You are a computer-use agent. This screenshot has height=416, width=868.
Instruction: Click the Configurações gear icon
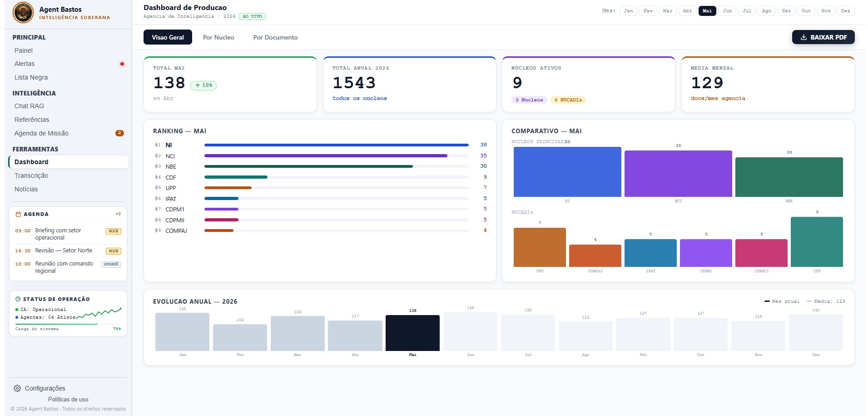click(17, 388)
